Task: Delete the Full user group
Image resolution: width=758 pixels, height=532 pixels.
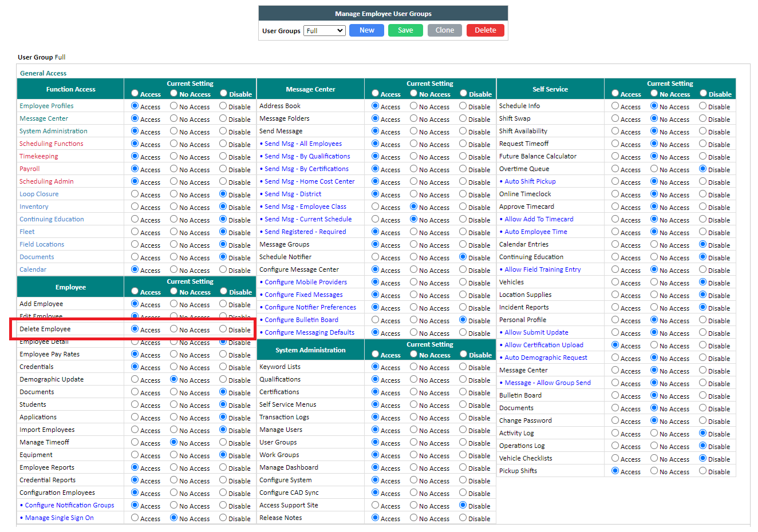Action: [x=485, y=30]
